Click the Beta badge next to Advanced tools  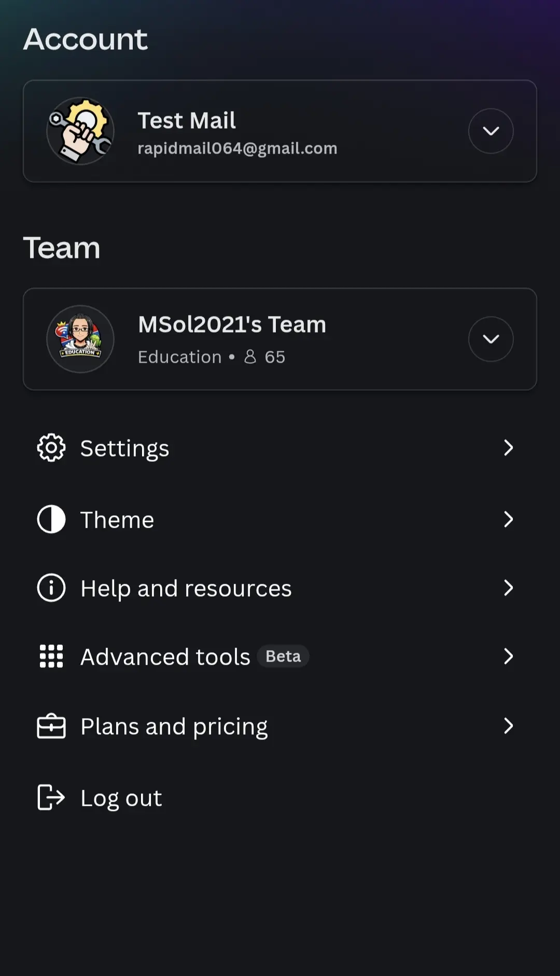(x=283, y=656)
